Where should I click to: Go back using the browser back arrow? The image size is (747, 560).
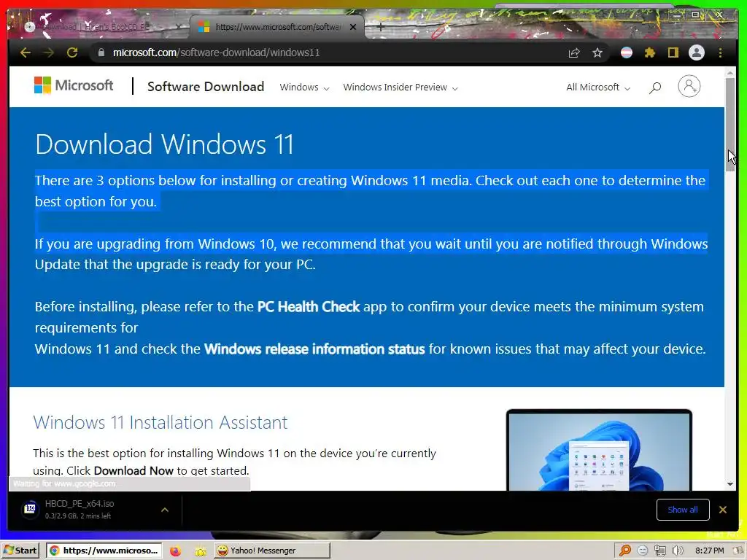tap(26, 52)
